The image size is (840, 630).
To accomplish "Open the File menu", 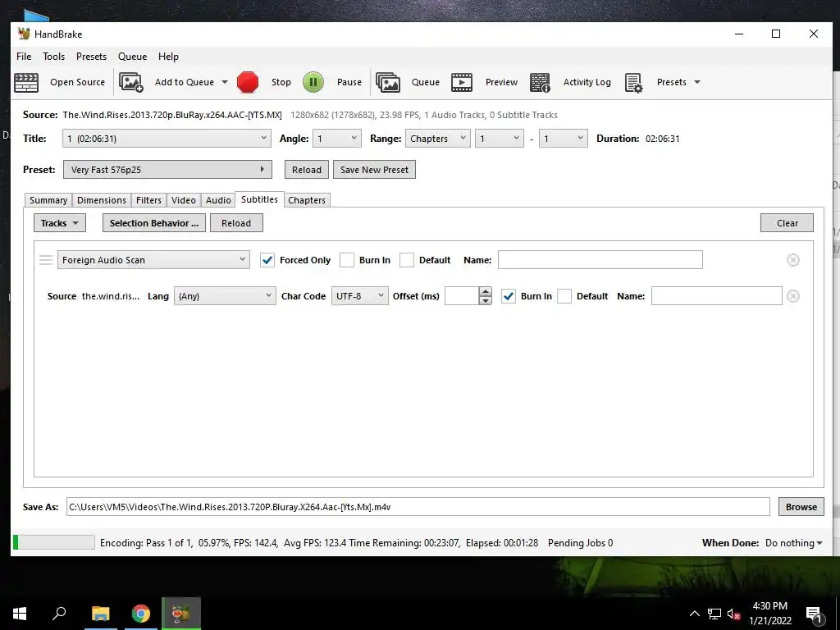I will [x=24, y=57].
